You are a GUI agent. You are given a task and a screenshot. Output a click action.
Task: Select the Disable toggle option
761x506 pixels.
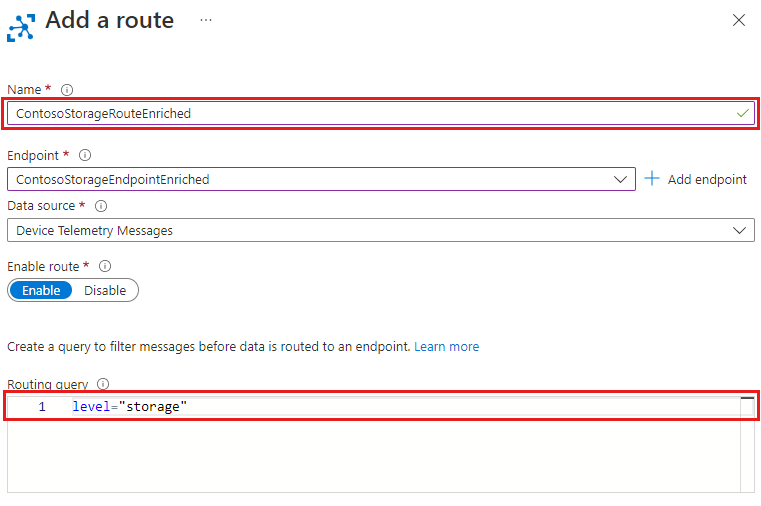pyautogui.click(x=105, y=290)
